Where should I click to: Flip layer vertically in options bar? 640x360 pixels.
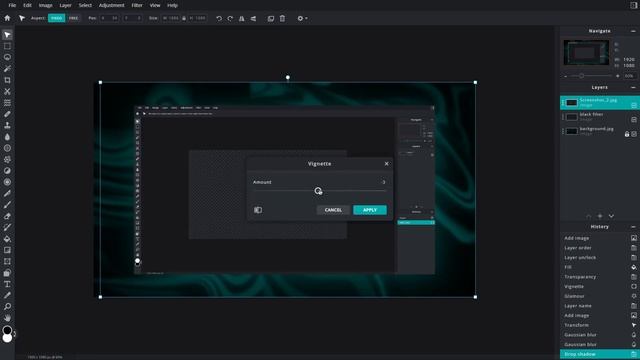pyautogui.click(x=253, y=18)
